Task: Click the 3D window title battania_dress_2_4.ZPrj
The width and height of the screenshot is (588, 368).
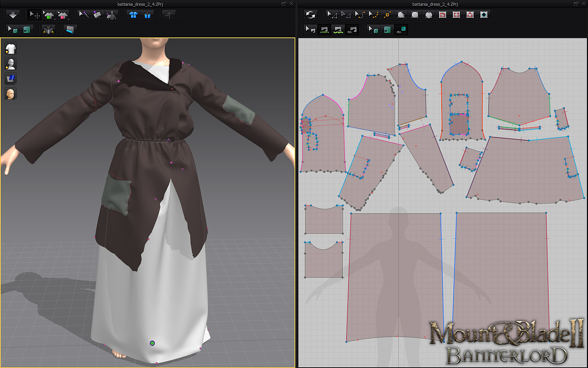Action: tap(140, 4)
